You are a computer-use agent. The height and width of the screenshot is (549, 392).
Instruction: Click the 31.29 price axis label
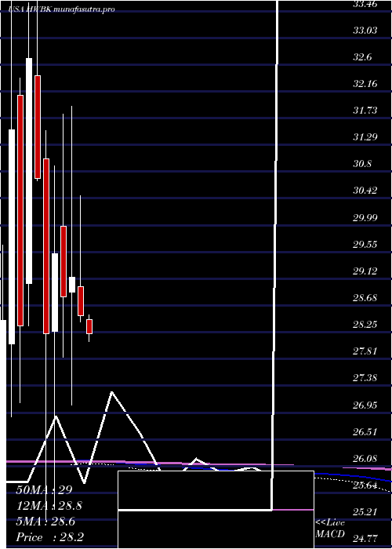pyautogui.click(x=365, y=137)
